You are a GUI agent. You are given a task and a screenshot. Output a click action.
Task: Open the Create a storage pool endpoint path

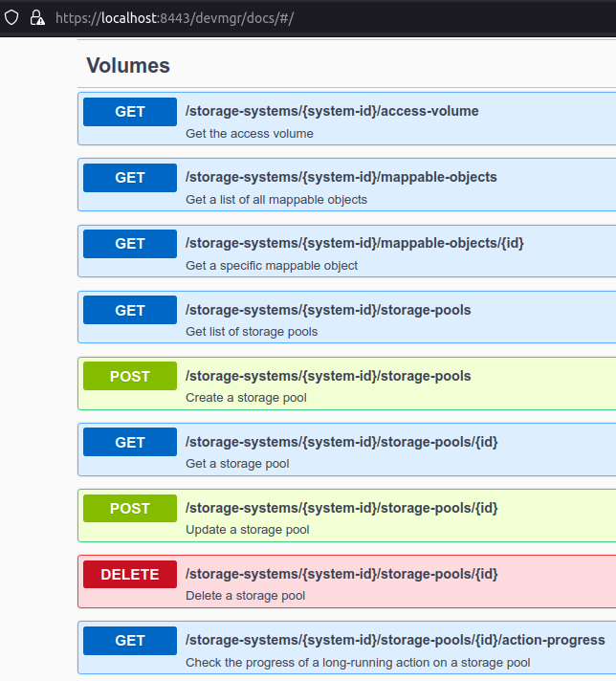328,376
